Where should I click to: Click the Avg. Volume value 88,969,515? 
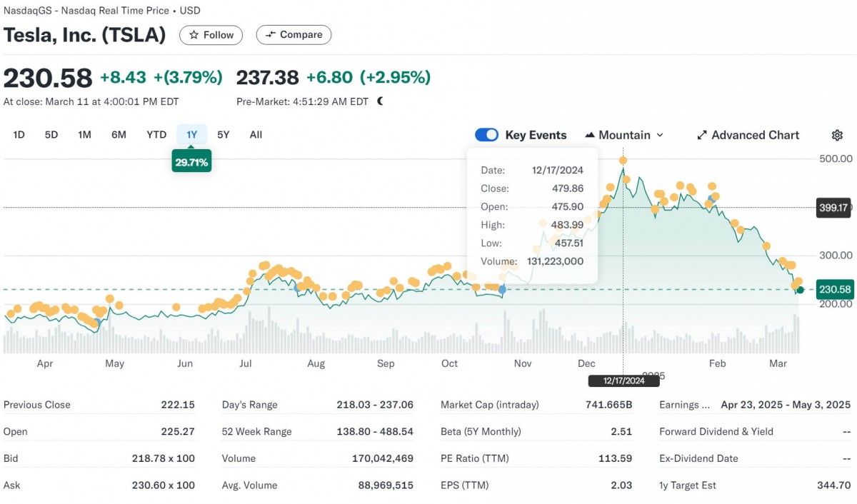click(x=386, y=485)
